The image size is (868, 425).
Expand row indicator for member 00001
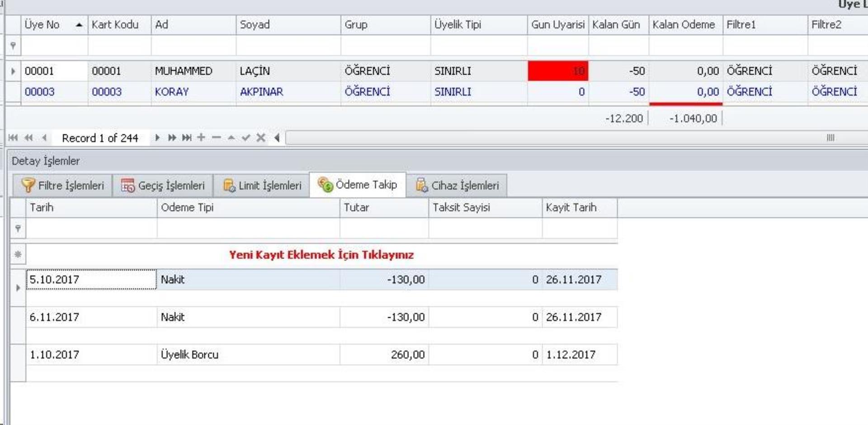tap(13, 71)
